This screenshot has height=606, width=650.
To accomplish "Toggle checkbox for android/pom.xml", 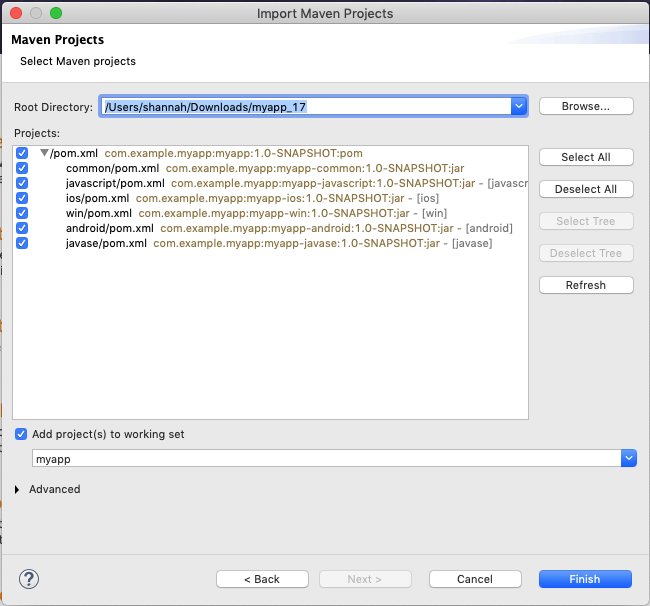I will coord(22,228).
